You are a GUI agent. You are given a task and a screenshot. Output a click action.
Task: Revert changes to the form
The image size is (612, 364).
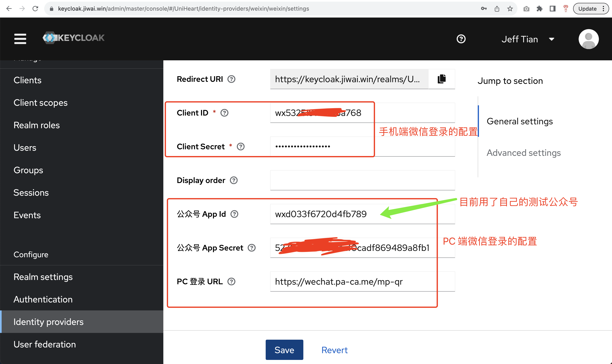[334, 350]
